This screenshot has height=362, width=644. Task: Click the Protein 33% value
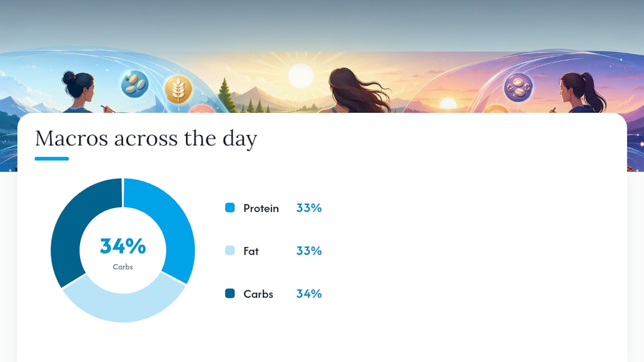click(309, 208)
